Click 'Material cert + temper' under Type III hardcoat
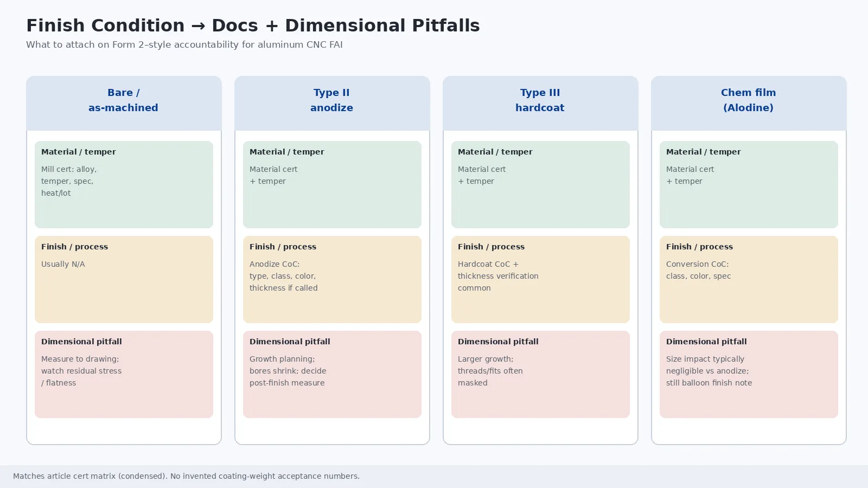 pyautogui.click(x=482, y=175)
